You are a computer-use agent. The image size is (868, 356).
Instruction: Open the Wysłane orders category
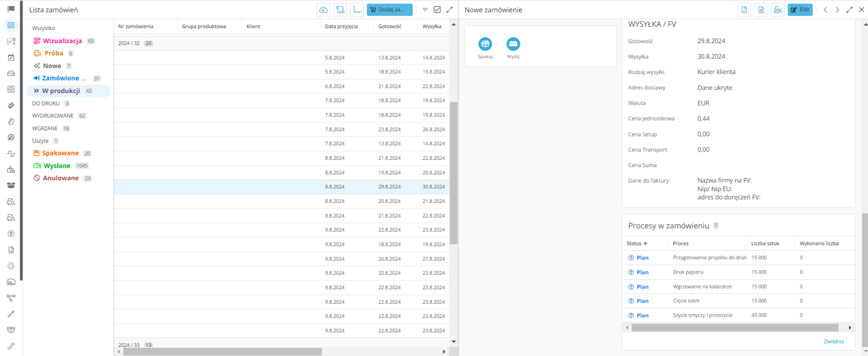coord(57,166)
